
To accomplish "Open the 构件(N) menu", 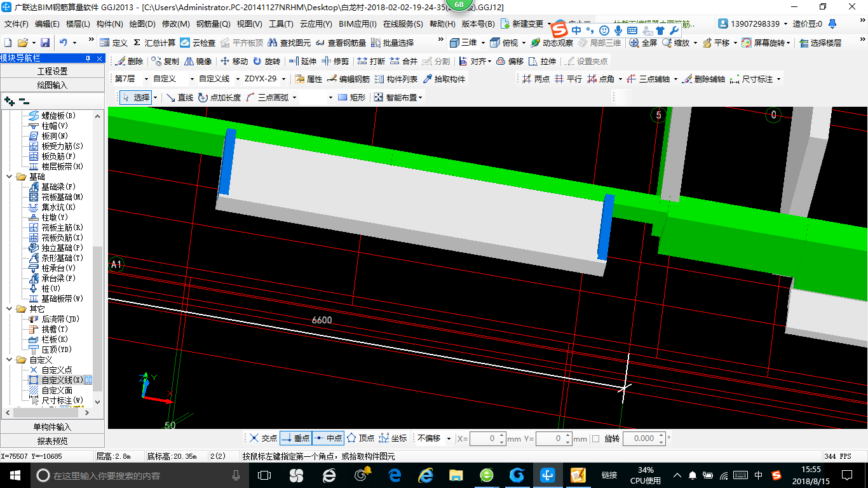I will pos(109,24).
